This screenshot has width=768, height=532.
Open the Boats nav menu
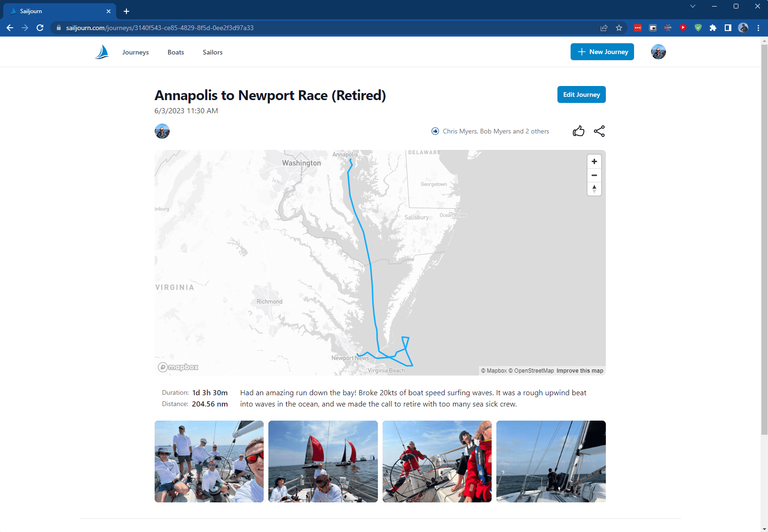coord(176,52)
